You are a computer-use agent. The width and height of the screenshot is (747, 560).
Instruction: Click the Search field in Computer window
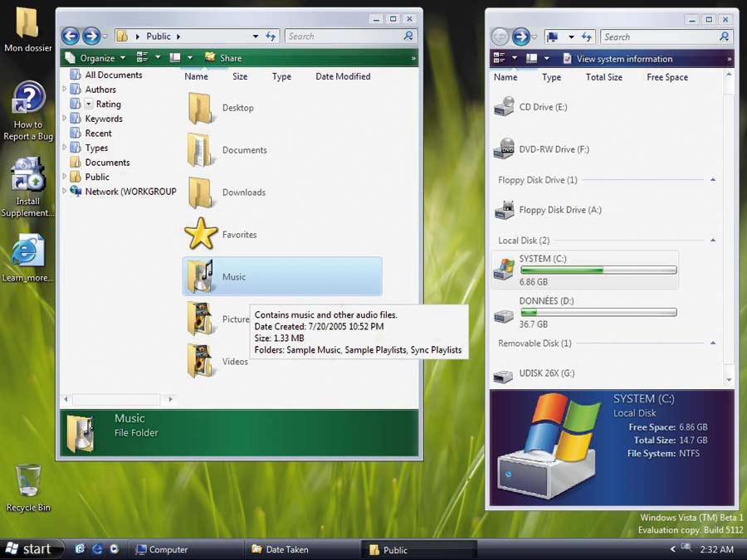click(x=654, y=37)
